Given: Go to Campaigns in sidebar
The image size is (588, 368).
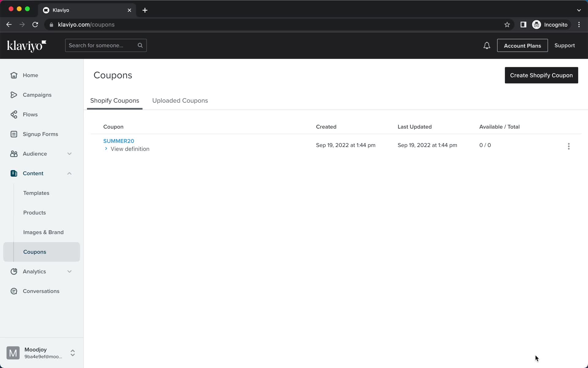Looking at the screenshot, I should coord(37,95).
